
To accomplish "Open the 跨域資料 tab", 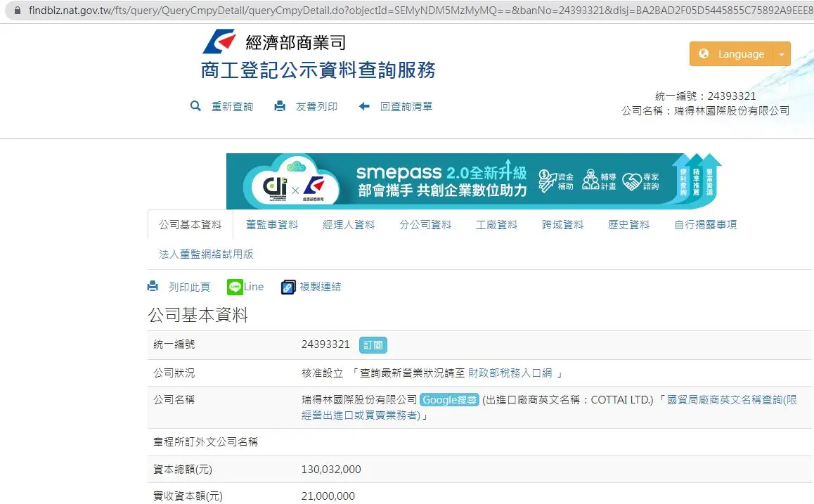I will tap(563, 225).
